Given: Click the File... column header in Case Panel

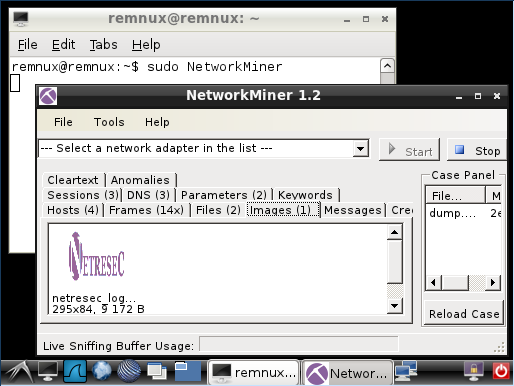Looking at the screenshot, I should pyautogui.click(x=455, y=196).
